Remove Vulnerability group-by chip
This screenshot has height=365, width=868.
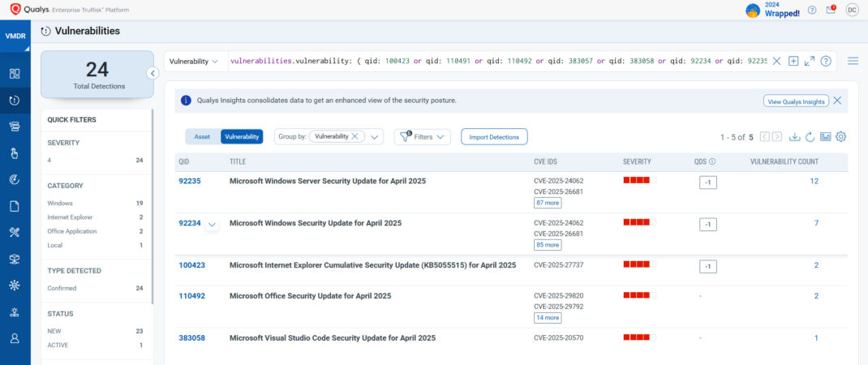point(355,136)
